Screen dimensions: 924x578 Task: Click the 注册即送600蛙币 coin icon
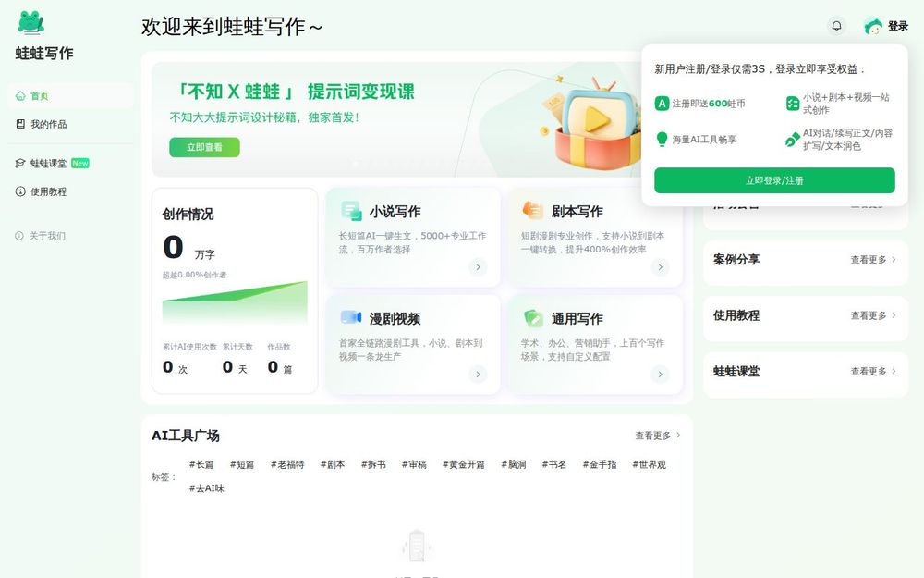pos(662,104)
